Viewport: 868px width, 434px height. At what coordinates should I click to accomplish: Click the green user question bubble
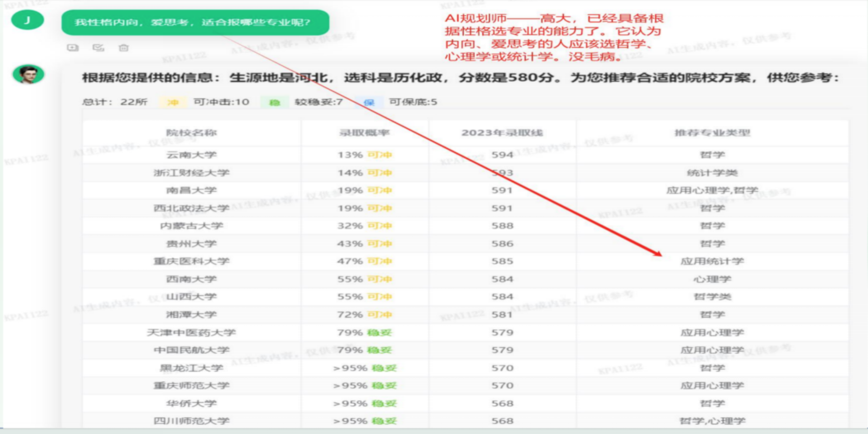[x=195, y=22]
